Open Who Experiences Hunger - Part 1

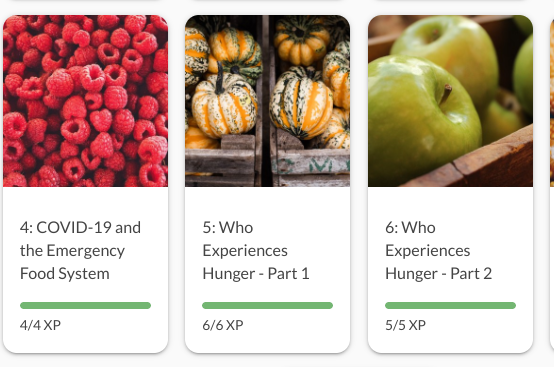(256, 250)
